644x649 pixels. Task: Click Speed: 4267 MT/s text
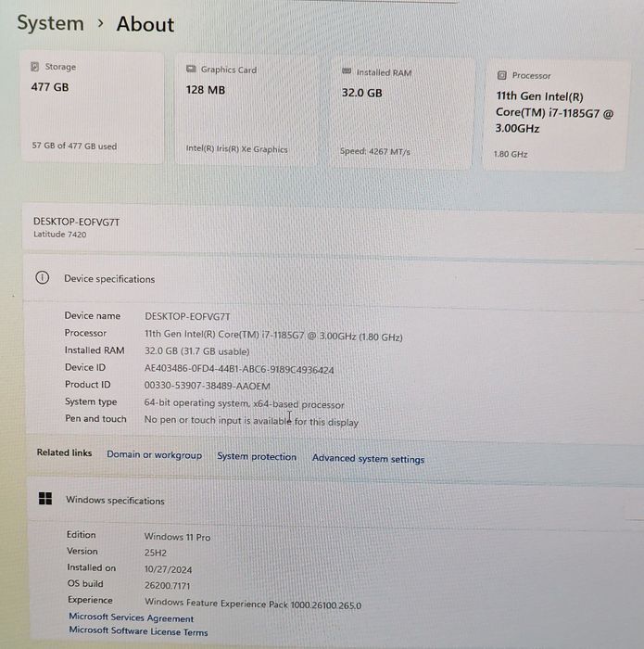click(x=375, y=151)
